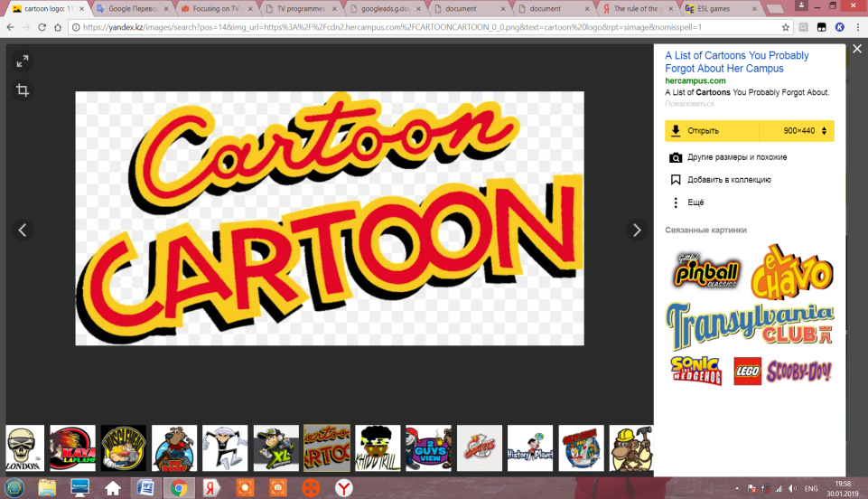
Task: Open Scooby-Doo related image
Action: [798, 372]
